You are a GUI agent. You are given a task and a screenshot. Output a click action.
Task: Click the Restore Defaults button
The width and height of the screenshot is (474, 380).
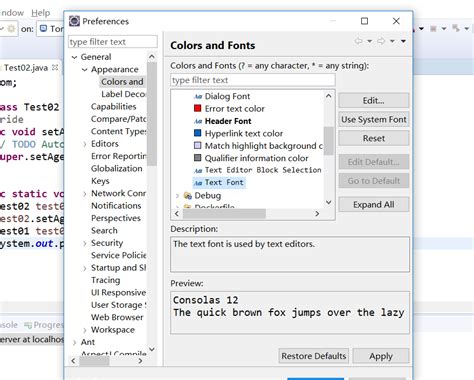[314, 356]
